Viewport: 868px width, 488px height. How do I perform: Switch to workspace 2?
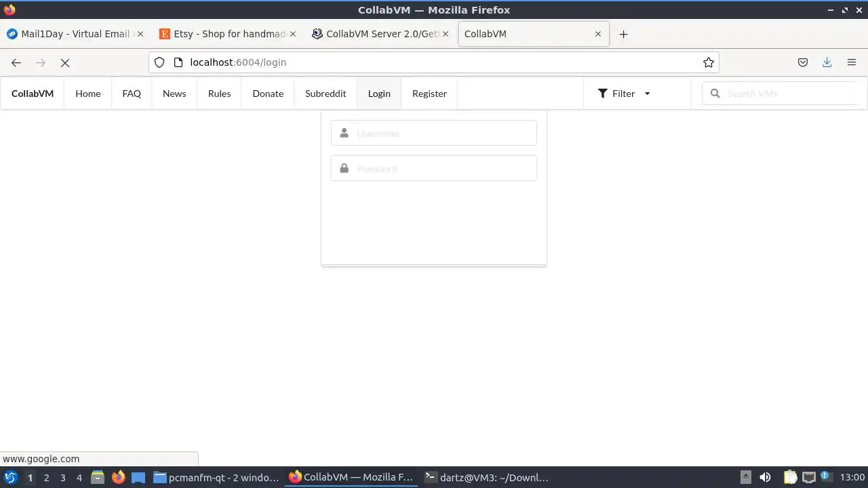tap(46, 477)
